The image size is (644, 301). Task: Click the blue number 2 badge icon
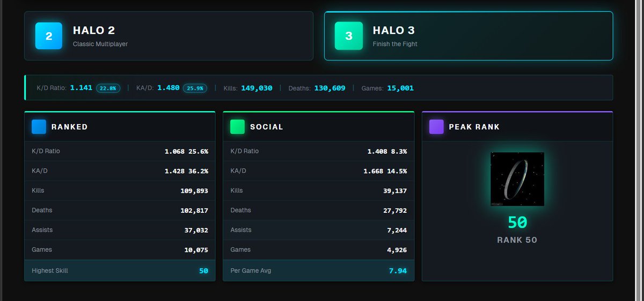pos(49,36)
